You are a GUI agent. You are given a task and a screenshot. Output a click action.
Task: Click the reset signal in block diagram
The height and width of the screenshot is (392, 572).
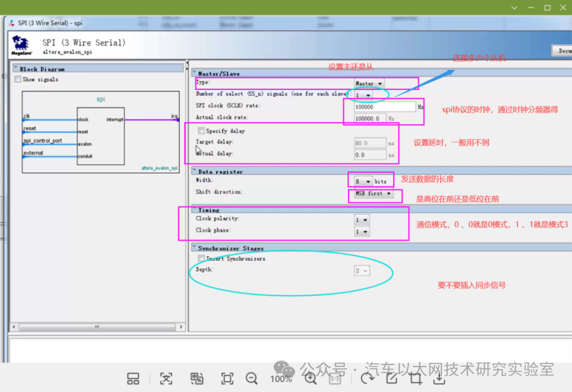(x=30, y=128)
